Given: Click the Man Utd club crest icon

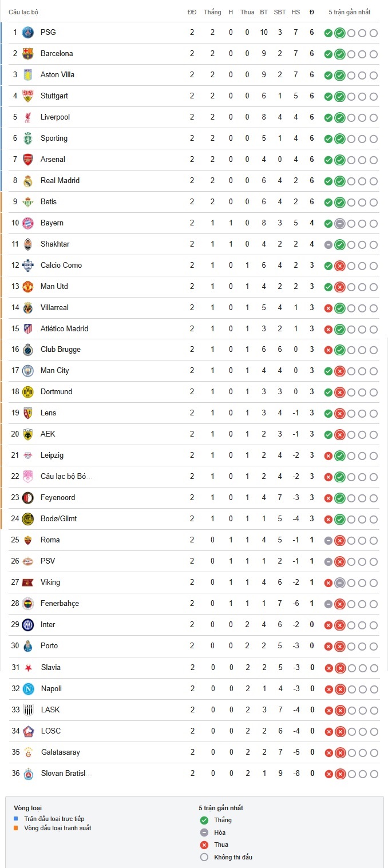Looking at the screenshot, I should tap(28, 287).
